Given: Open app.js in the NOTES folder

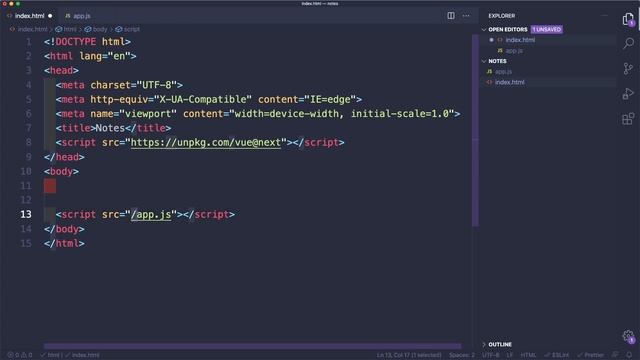Looking at the screenshot, I should coord(503,72).
